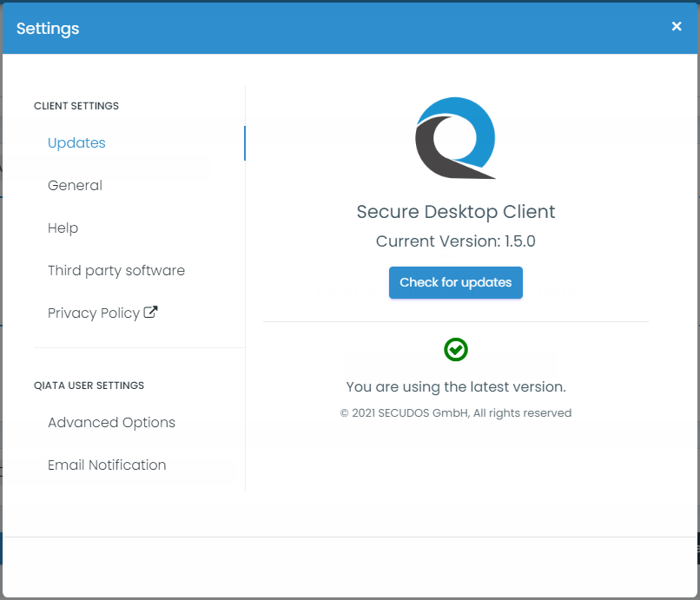This screenshot has height=600, width=700.
Task: Open Third party software section
Action: coord(116,271)
